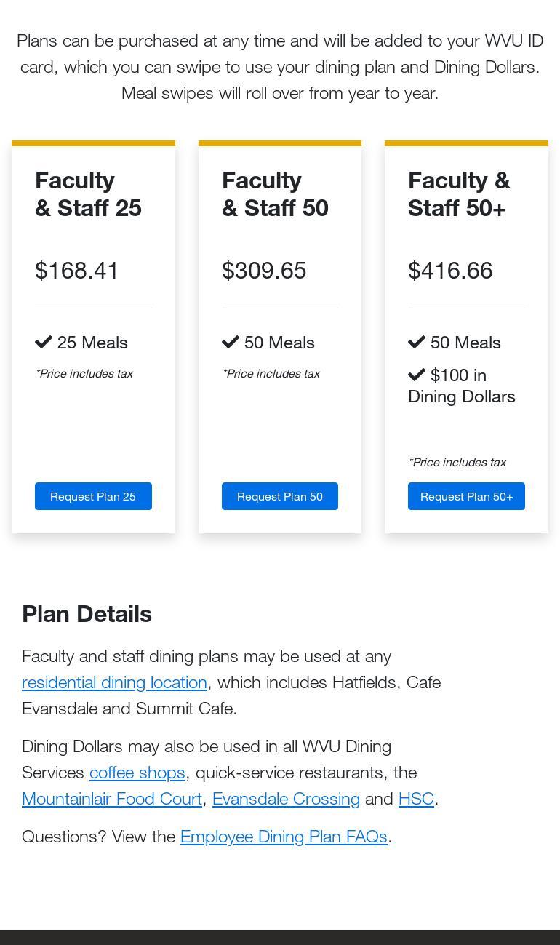Click checkmark icon beside 25 Meals
The width and height of the screenshot is (560, 945).
pyautogui.click(x=44, y=342)
